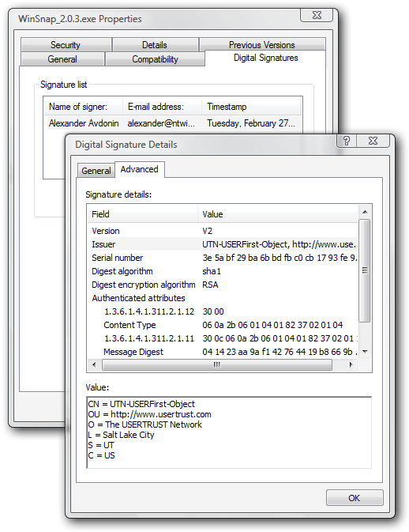
Task: Click the V2 version value
Action: pos(208,231)
